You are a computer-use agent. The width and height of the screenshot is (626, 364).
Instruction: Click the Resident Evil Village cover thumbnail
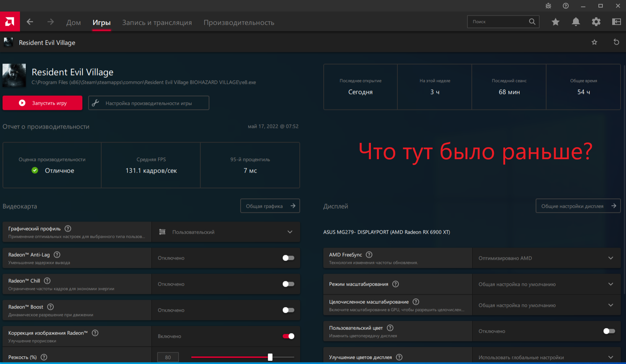click(x=14, y=75)
